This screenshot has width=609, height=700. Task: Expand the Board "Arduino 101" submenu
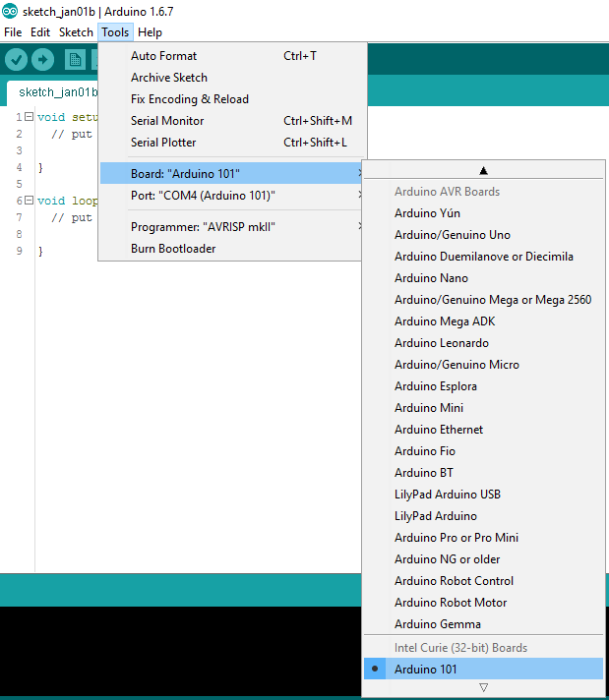pos(230,173)
